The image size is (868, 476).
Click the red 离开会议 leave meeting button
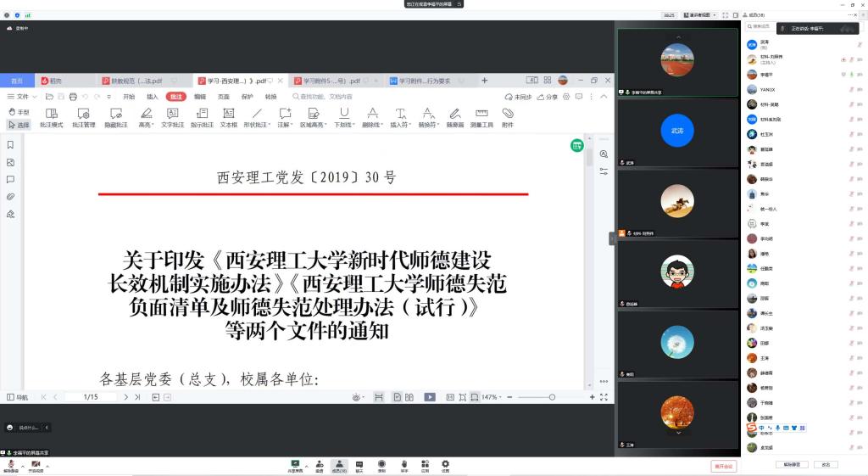click(x=724, y=466)
